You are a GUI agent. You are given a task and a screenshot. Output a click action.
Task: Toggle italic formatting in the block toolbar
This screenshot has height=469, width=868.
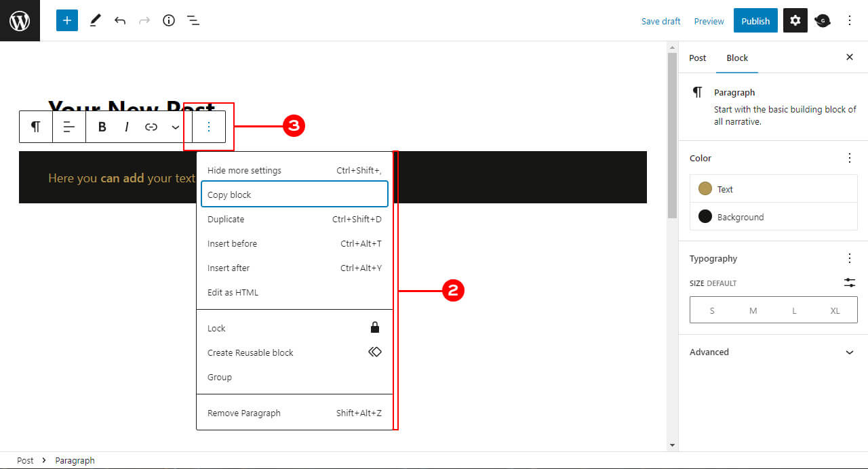click(126, 126)
